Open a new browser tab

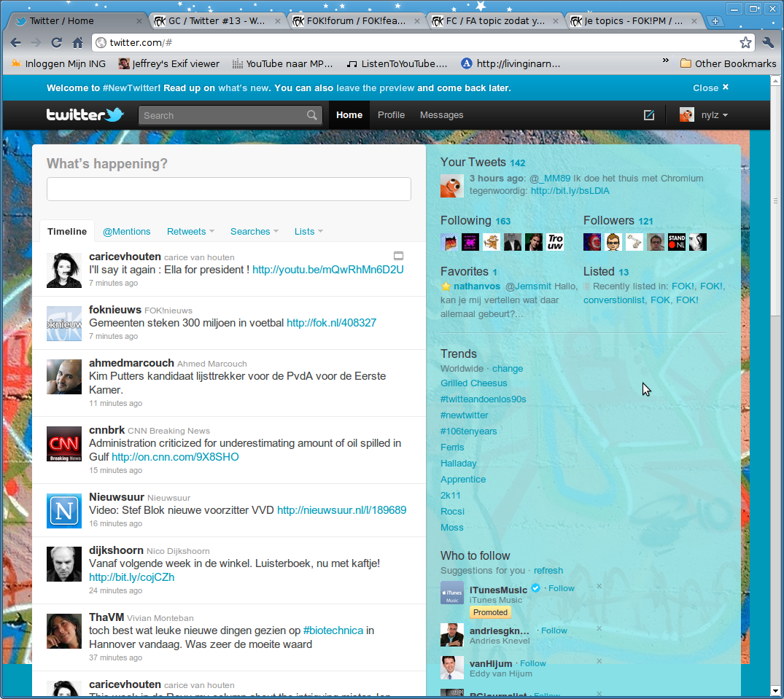(715, 21)
